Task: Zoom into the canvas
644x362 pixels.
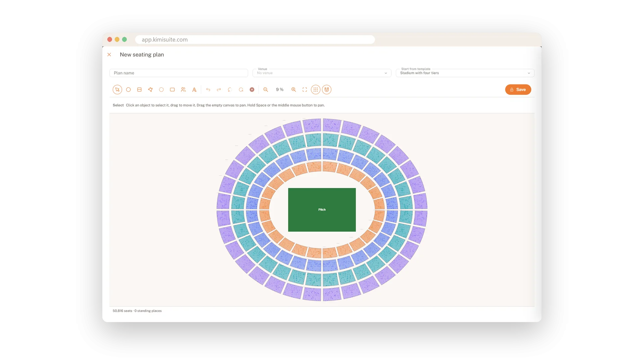Action: click(293, 89)
